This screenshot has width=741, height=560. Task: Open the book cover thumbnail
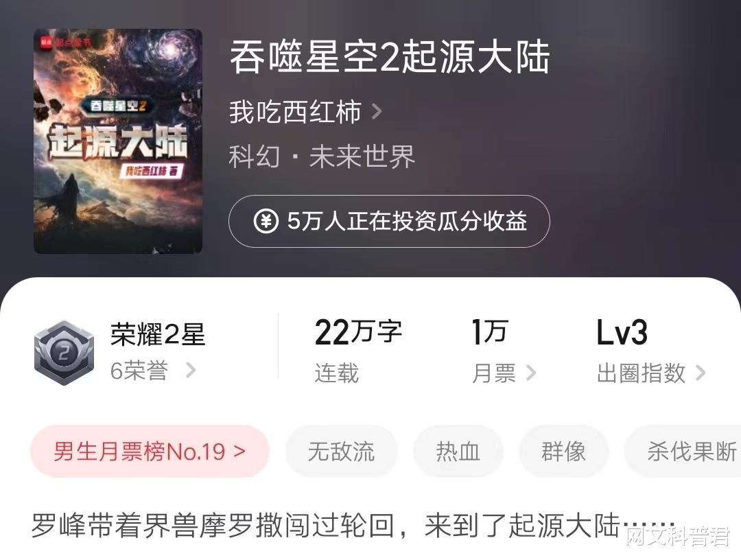point(118,141)
